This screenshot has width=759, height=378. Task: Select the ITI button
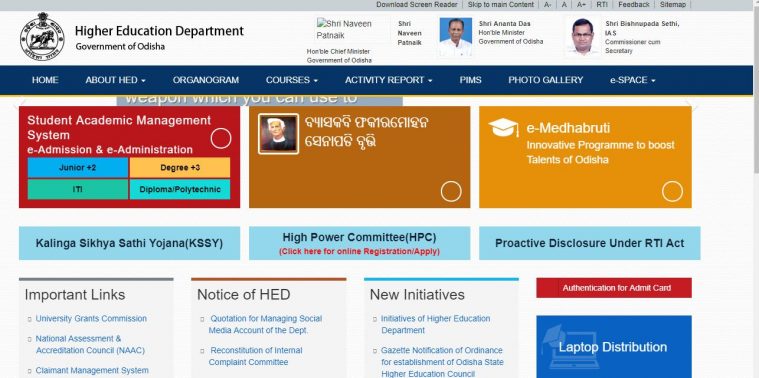(77, 189)
